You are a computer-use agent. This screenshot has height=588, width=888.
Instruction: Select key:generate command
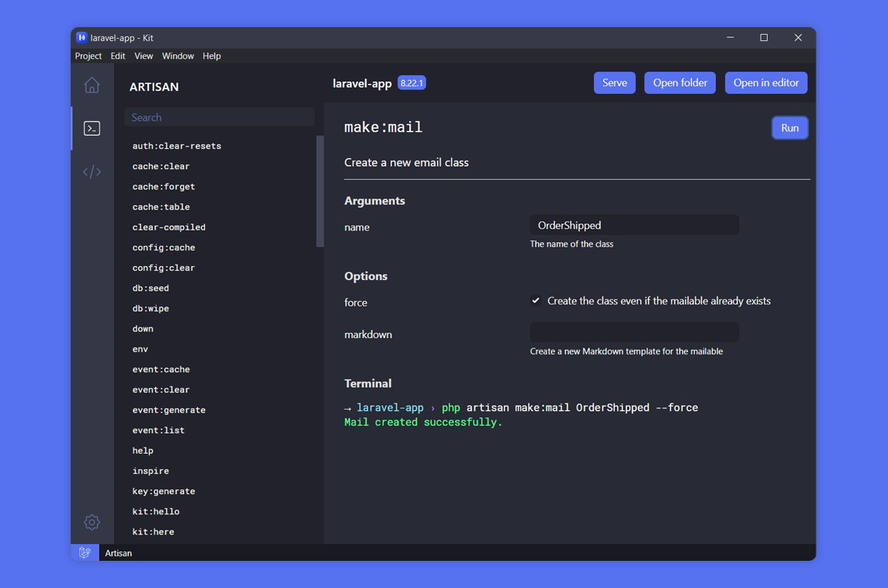pyautogui.click(x=164, y=492)
